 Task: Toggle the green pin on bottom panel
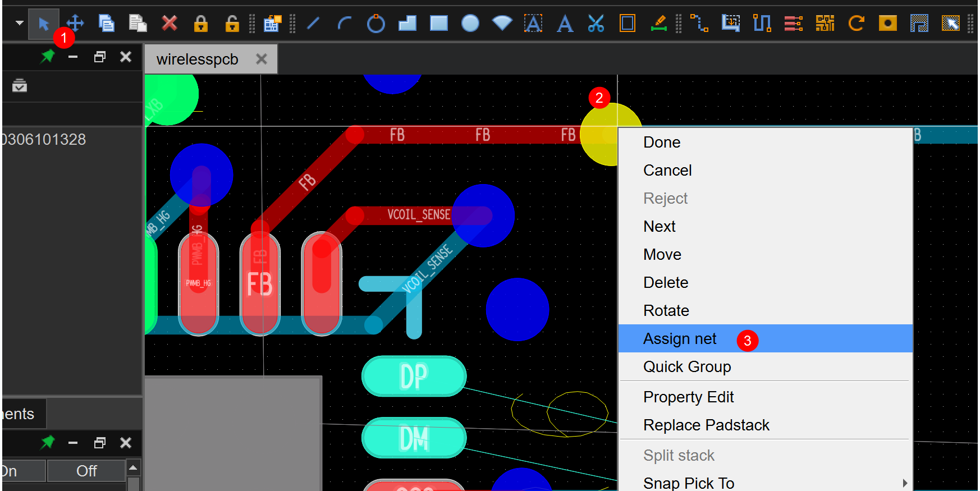coord(48,443)
